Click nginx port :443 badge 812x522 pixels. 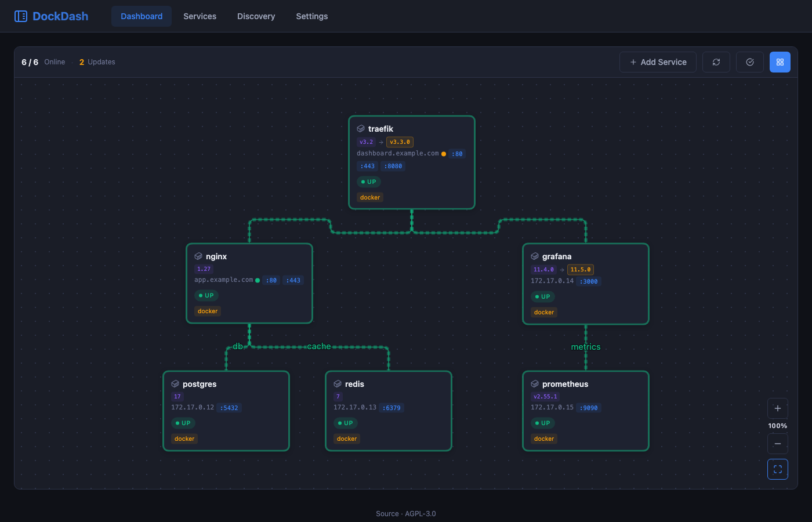click(x=293, y=281)
